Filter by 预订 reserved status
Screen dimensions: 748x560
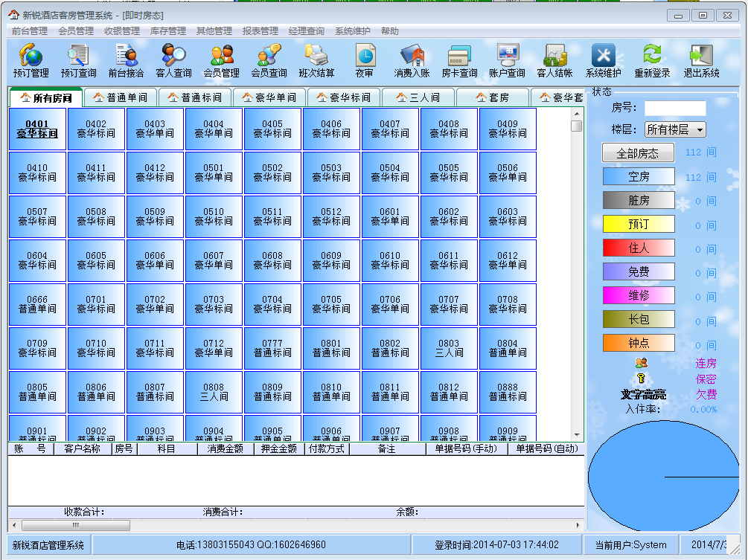pos(639,224)
